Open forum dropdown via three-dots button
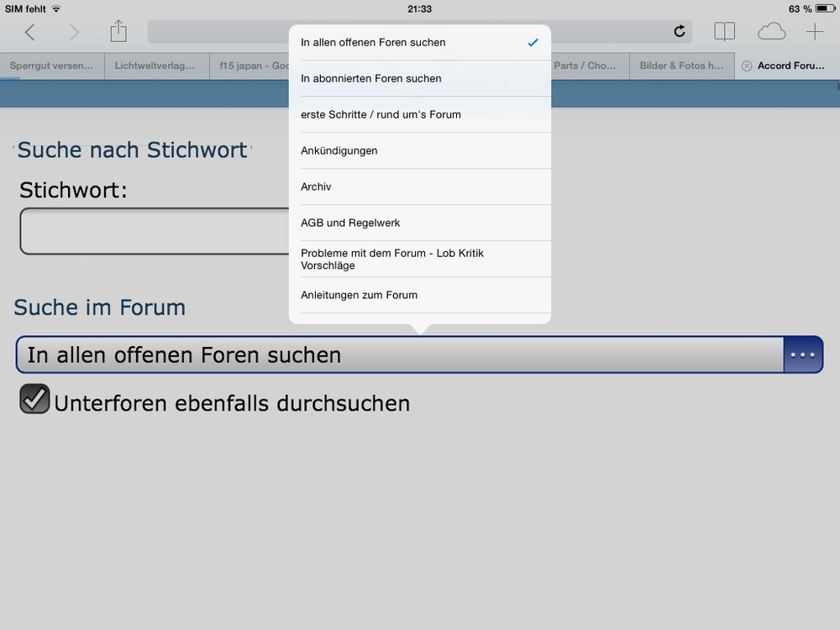The width and height of the screenshot is (840, 630). point(802,354)
